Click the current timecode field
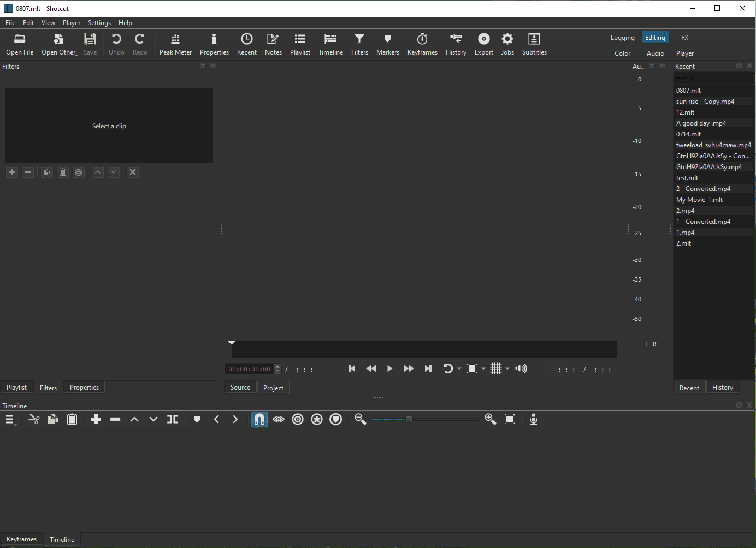Viewport: 756px width, 548px height. click(250, 369)
